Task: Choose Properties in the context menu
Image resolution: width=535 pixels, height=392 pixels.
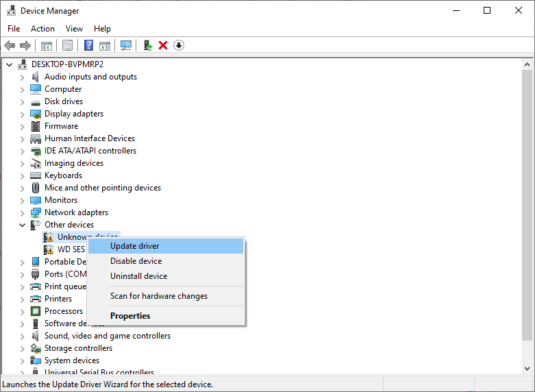Action: (x=166, y=316)
